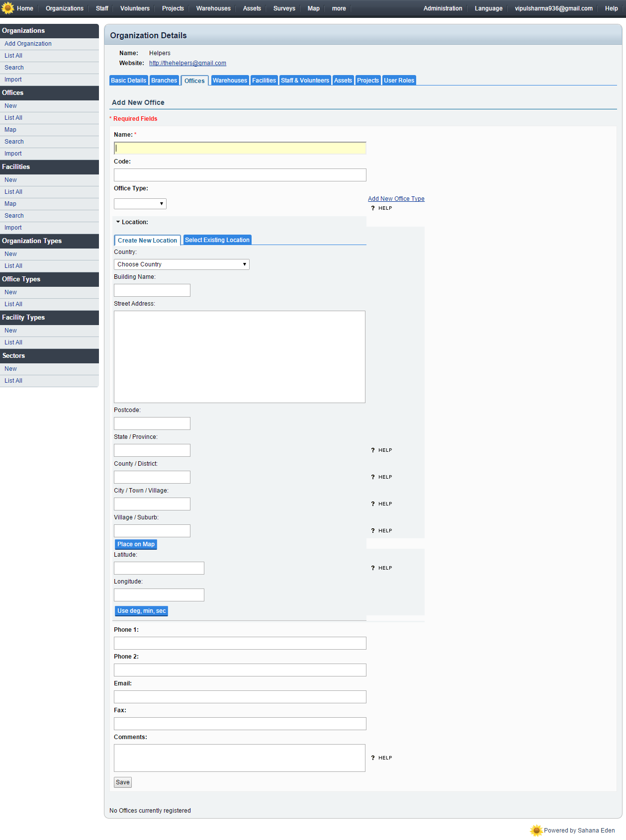This screenshot has width=626, height=840.
Task: Click the Street Address text area
Action: (x=239, y=357)
